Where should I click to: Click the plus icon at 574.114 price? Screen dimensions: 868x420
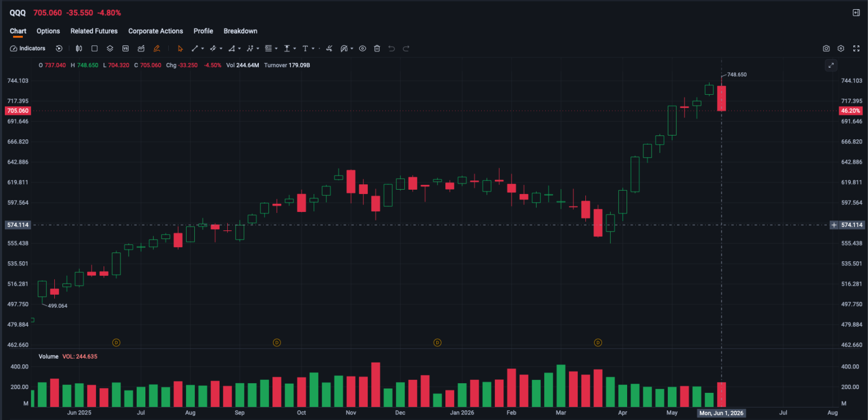(834, 225)
